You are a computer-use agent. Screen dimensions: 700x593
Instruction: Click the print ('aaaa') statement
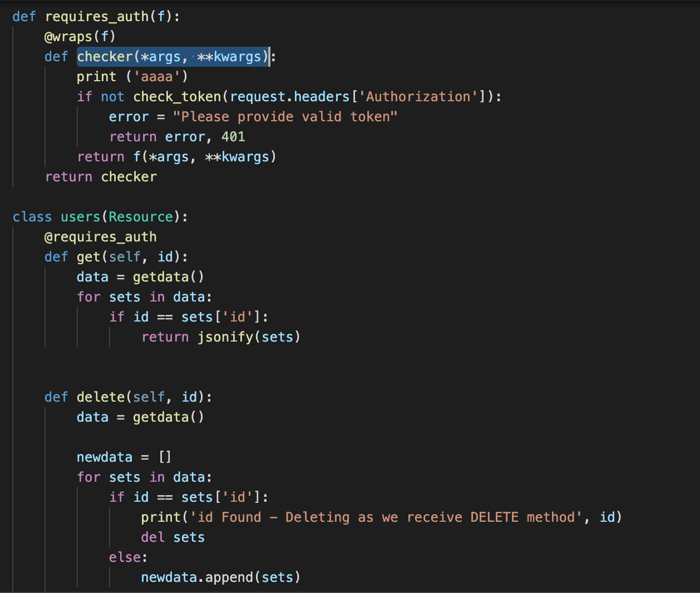pyautogui.click(x=132, y=77)
